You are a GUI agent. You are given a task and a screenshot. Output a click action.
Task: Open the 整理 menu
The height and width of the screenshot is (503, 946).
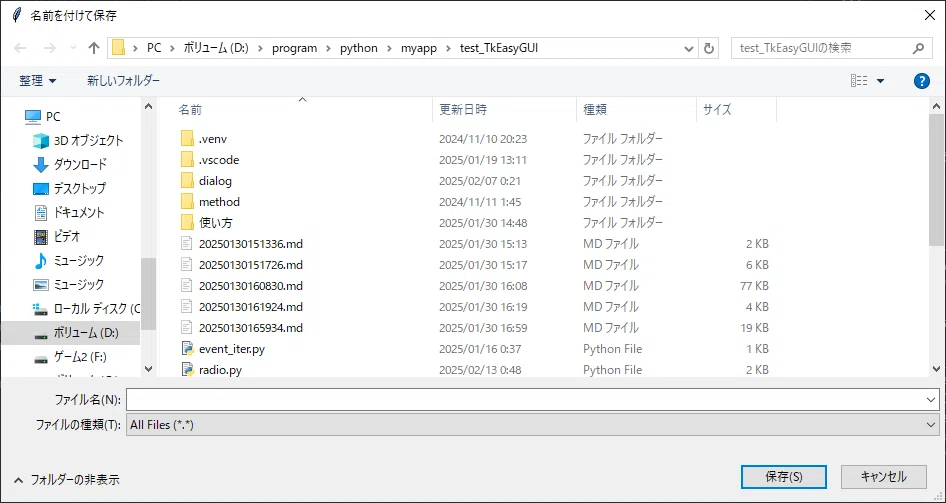coord(37,81)
